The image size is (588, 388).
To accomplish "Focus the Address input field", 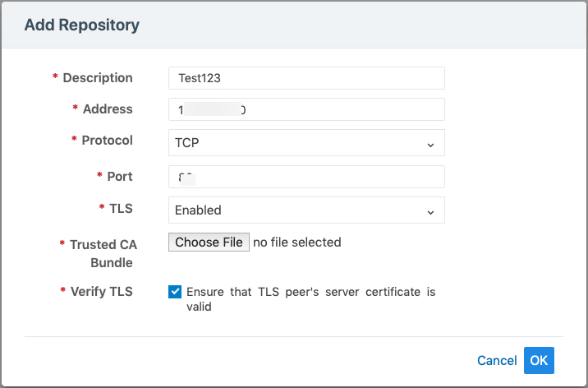I will (305, 109).
